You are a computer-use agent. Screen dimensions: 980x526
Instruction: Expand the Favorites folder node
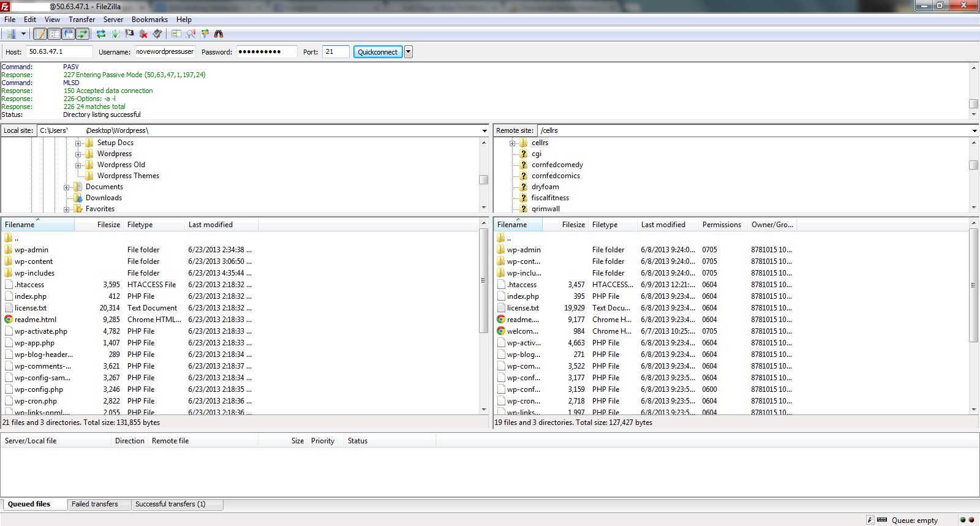click(66, 209)
